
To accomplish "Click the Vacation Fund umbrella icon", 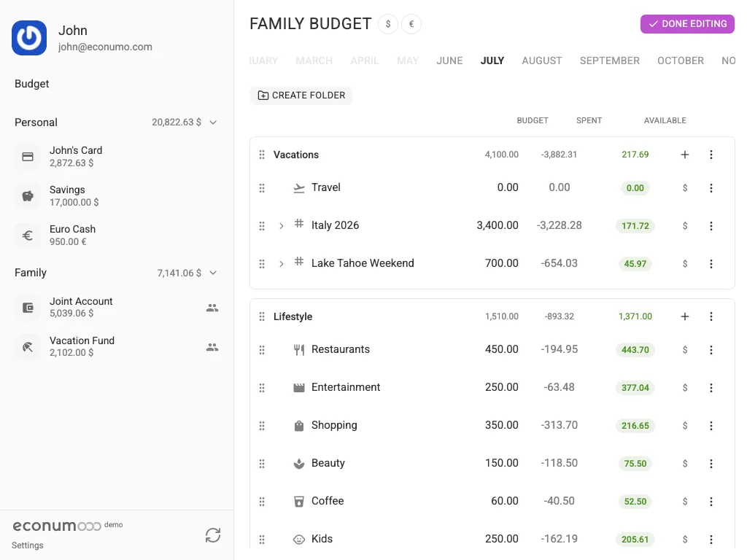I will [28, 347].
